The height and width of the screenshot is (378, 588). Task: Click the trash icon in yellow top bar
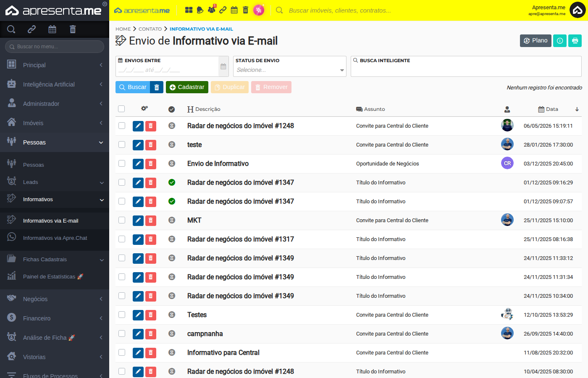246,10
